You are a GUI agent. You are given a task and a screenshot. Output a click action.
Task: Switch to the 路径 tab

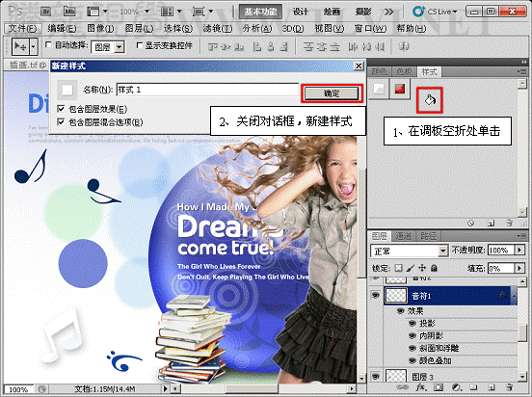click(428, 236)
